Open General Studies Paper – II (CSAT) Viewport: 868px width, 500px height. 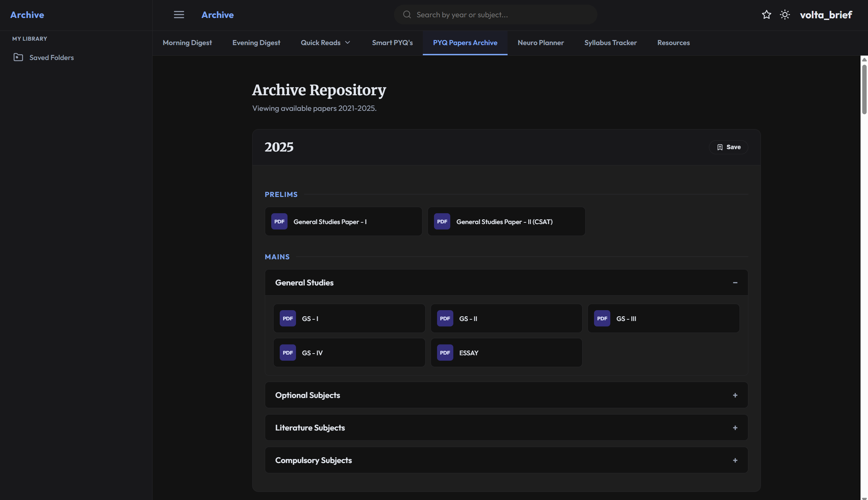click(x=506, y=221)
